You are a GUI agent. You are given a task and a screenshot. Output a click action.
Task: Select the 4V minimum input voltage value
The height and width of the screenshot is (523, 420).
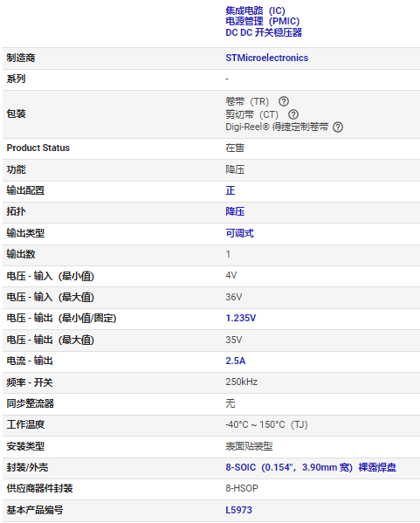pyautogui.click(x=231, y=275)
